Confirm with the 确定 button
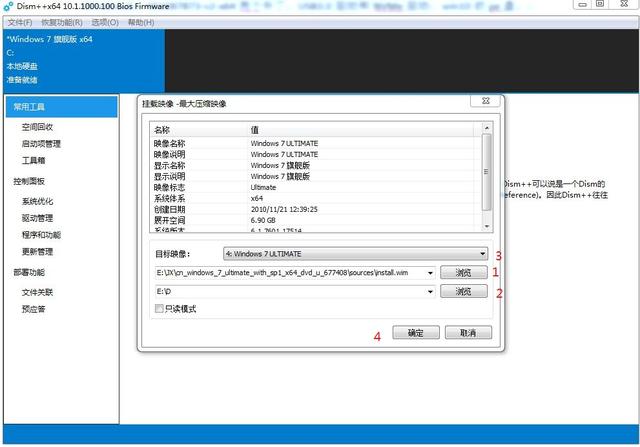The image size is (640, 447). (x=416, y=333)
